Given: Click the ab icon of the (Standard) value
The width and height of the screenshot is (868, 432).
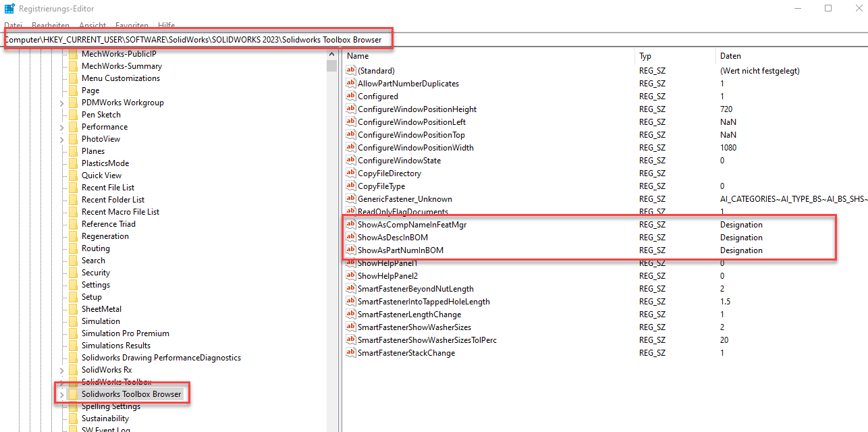Looking at the screenshot, I should (350, 71).
